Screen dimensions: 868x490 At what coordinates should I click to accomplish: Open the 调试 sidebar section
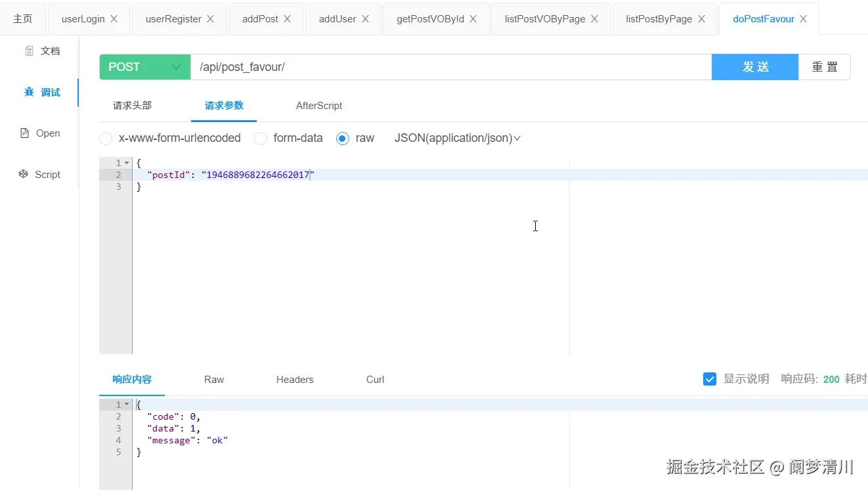coord(42,92)
